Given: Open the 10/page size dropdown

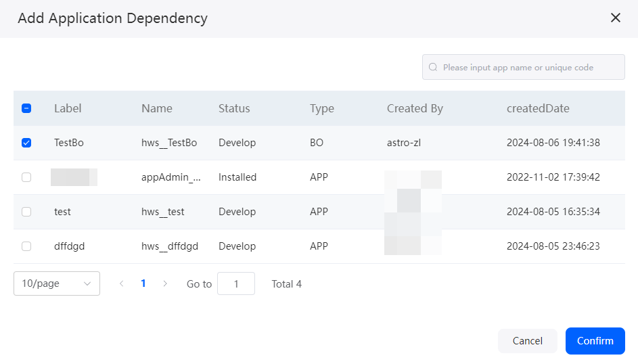Looking at the screenshot, I should [57, 283].
